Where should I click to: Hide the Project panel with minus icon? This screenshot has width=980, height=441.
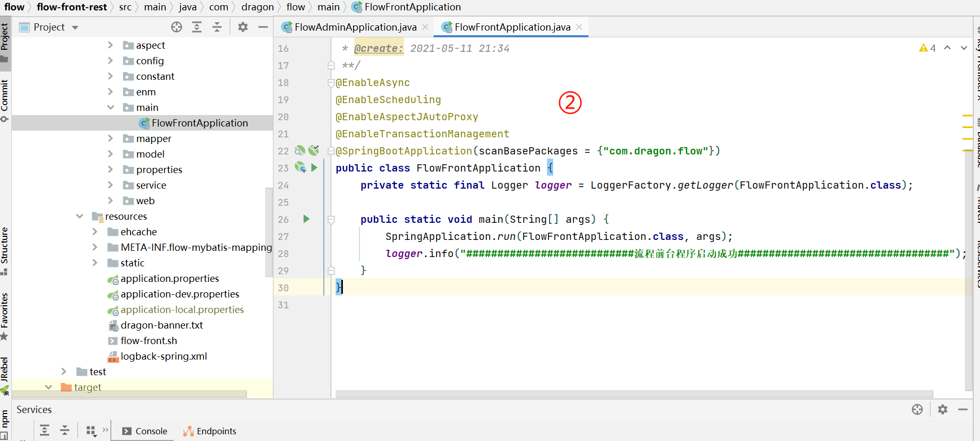coord(263,27)
